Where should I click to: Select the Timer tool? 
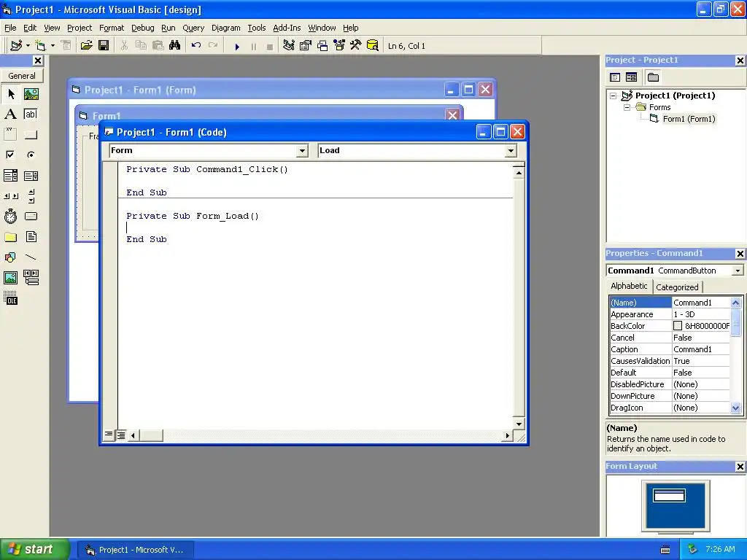[x=11, y=216]
